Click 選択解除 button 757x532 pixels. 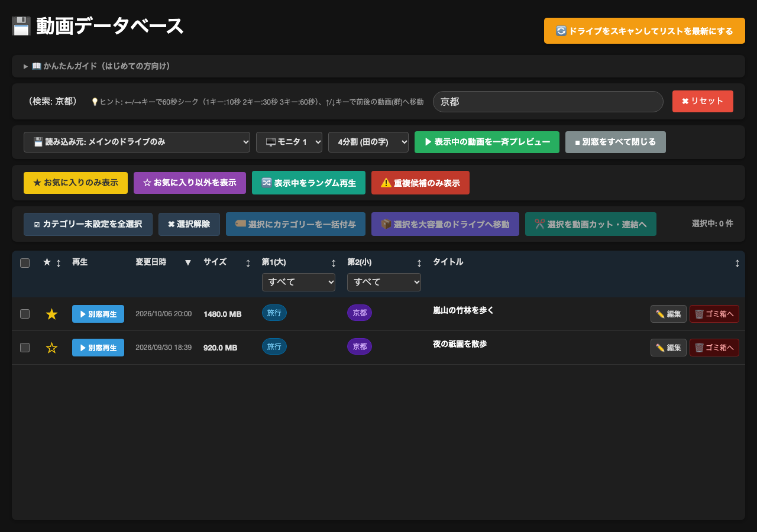(189, 224)
